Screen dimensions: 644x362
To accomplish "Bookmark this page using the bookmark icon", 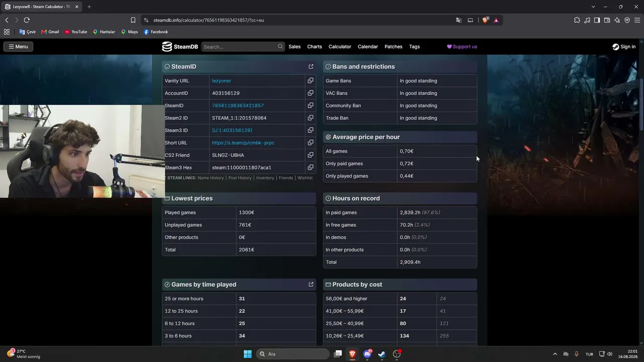I will pos(133,20).
